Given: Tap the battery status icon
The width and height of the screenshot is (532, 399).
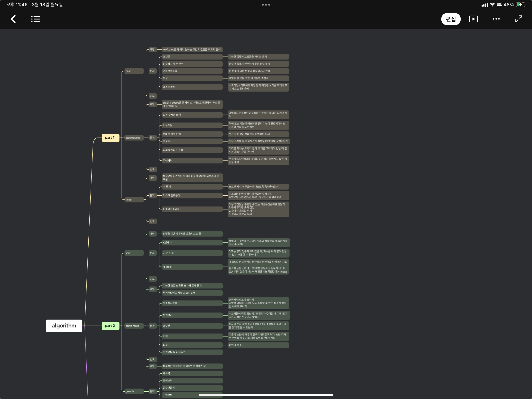Looking at the screenshot, I should 521,4.
